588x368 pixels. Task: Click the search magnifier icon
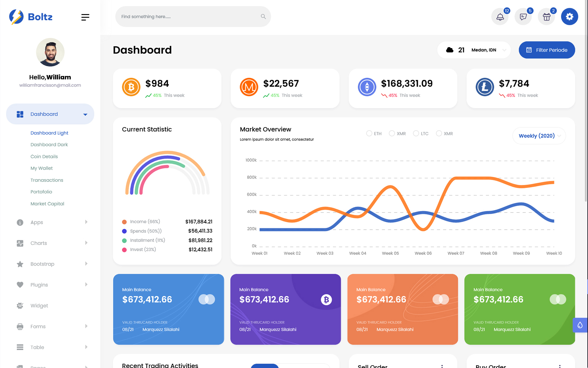(x=263, y=17)
